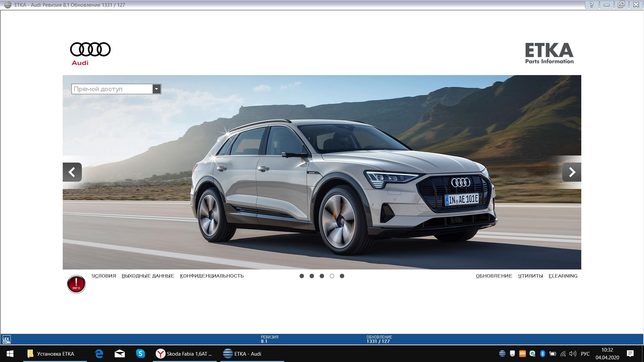Viewport: 644px width, 362px height.
Task: Select the second carousel dot
Action: coord(312,276)
